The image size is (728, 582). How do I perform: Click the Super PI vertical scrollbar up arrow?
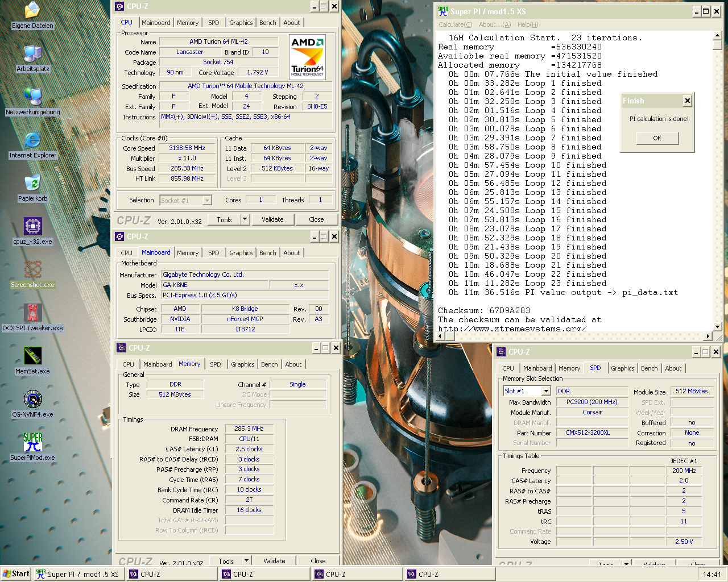click(x=718, y=36)
